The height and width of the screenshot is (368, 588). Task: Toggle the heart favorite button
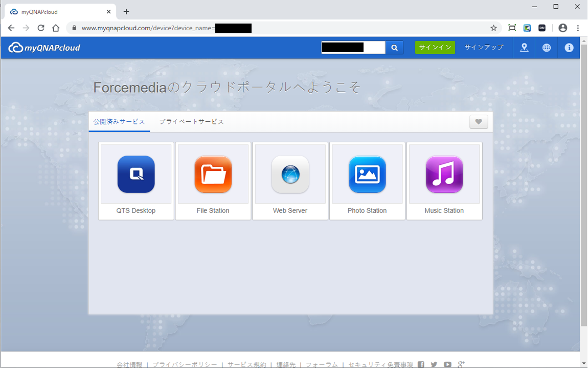pyautogui.click(x=479, y=122)
